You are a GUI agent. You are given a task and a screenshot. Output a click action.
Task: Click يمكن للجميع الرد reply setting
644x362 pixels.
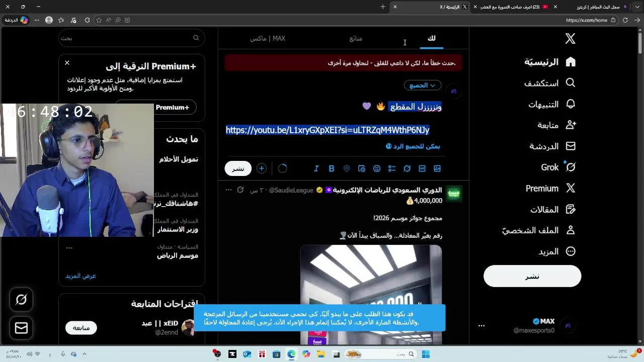413,146
